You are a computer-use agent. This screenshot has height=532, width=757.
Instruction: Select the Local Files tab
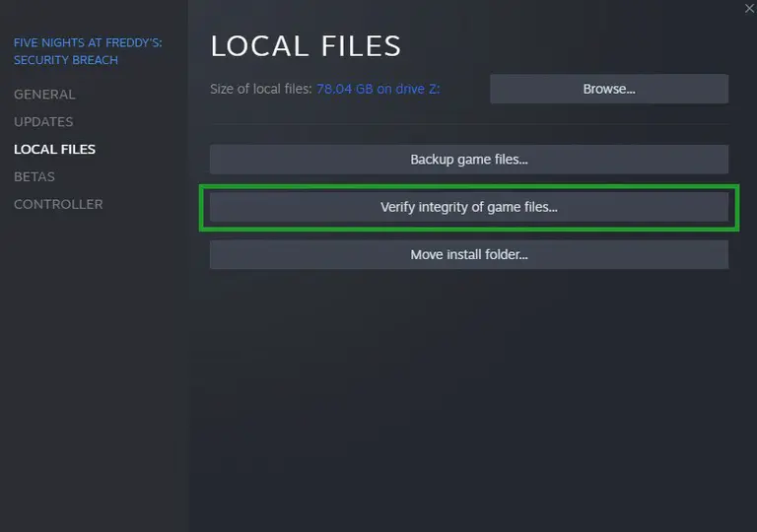54,150
